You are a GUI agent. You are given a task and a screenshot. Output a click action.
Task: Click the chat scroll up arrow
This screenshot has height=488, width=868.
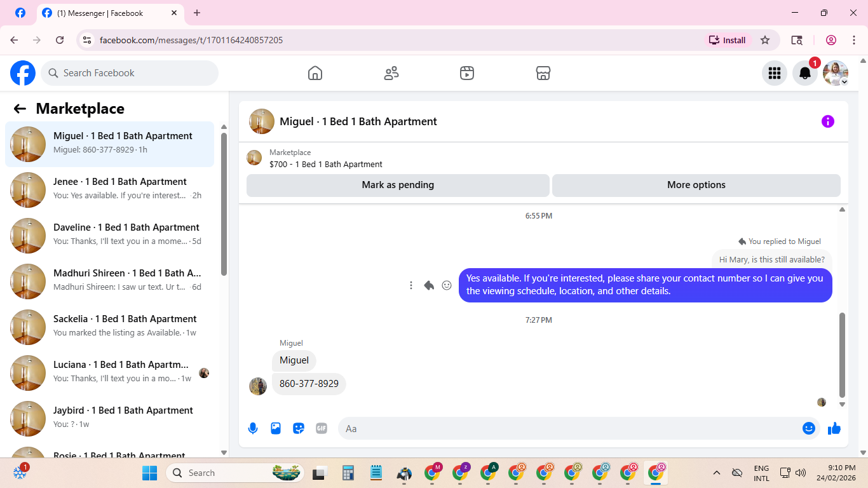pos(842,209)
